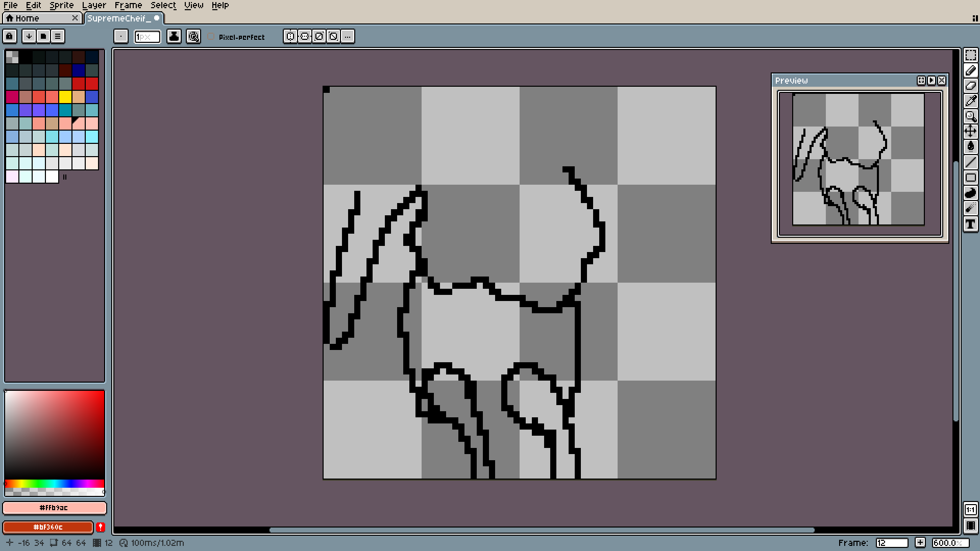Toggle the palette edit lock button
This screenshot has width=980, height=551.
(x=10, y=36)
